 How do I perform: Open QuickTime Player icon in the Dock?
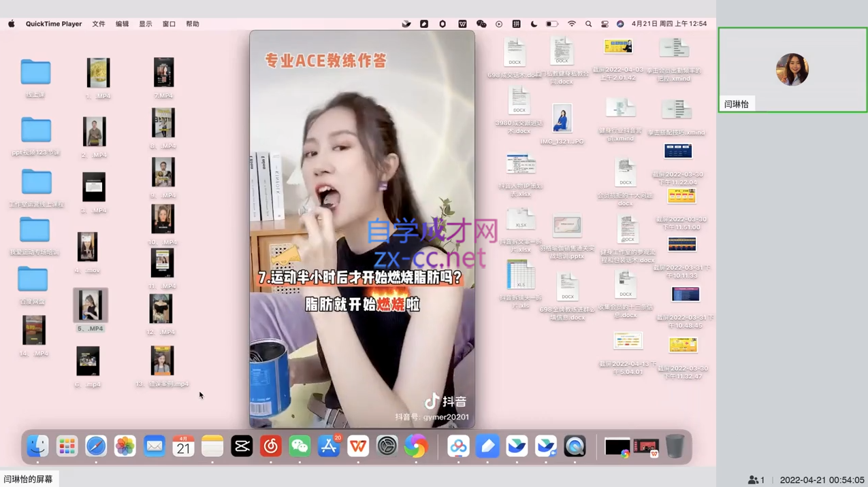[x=575, y=446]
